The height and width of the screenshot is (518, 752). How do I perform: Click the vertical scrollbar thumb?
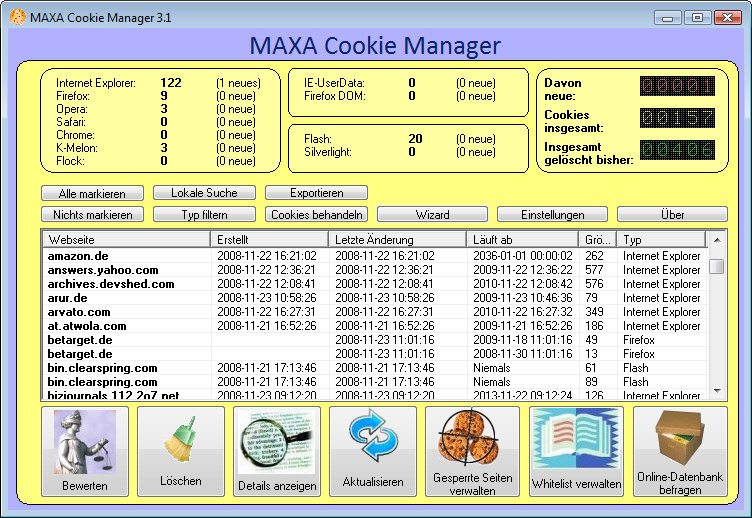717,266
